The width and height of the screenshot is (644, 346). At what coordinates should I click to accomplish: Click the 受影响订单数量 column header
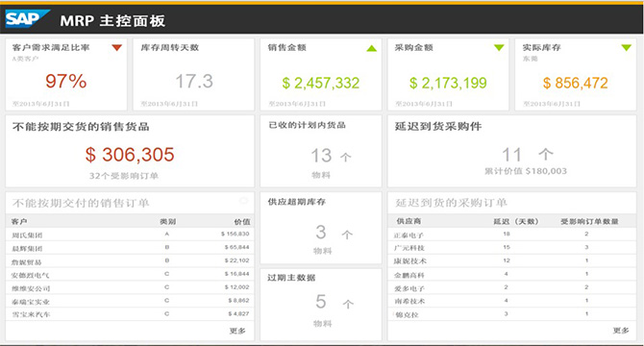pyautogui.click(x=590, y=222)
